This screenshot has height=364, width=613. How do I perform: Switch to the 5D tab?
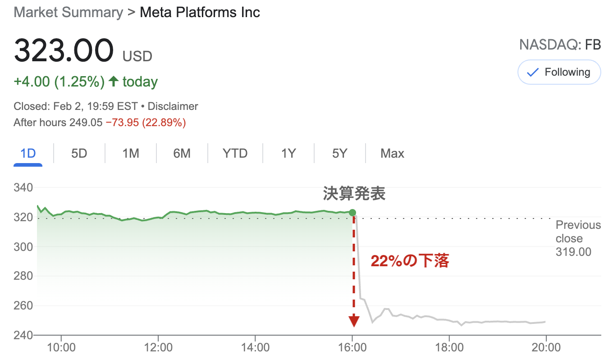point(79,154)
